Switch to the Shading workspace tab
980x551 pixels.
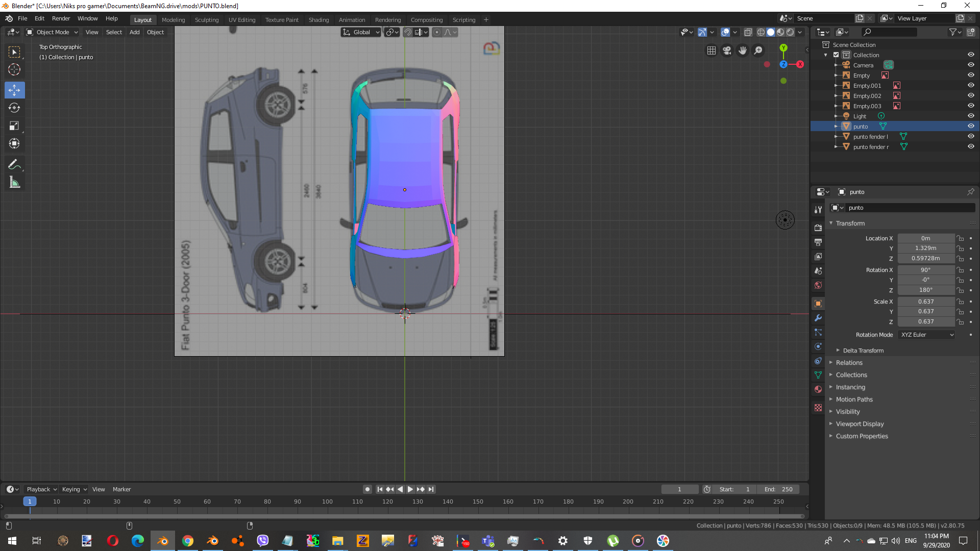click(x=318, y=20)
